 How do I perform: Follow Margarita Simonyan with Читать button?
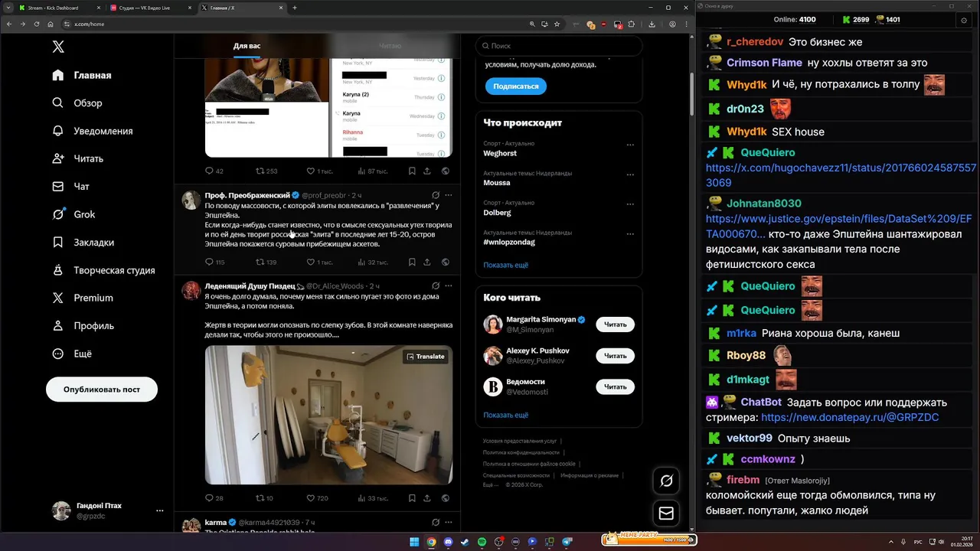tap(615, 324)
